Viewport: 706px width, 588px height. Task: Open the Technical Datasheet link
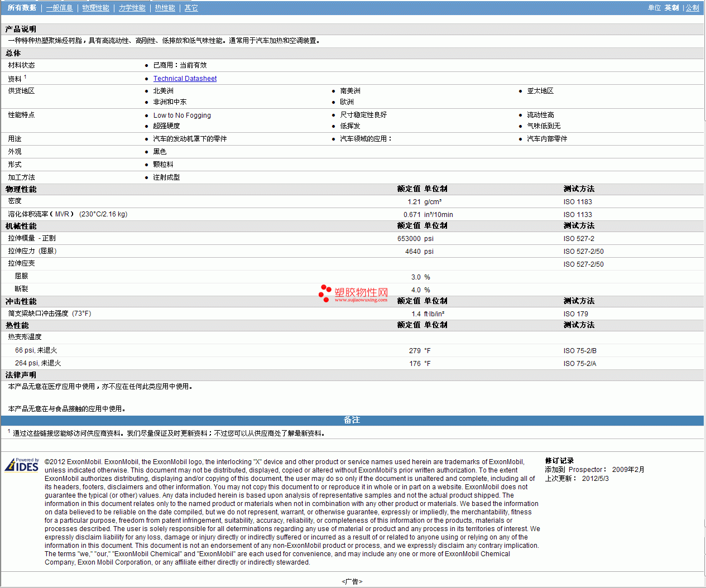point(185,79)
